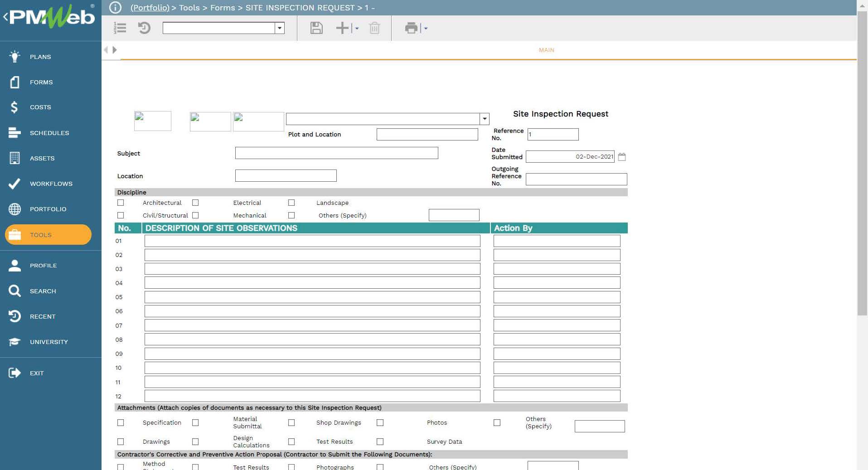868x470 pixels.
Task: Click description field for observation 01
Action: (x=312, y=241)
